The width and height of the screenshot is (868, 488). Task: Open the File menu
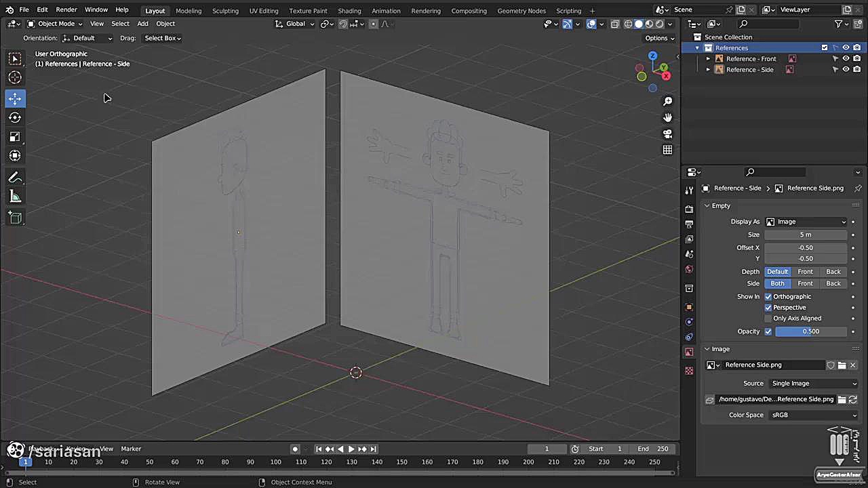(x=24, y=10)
